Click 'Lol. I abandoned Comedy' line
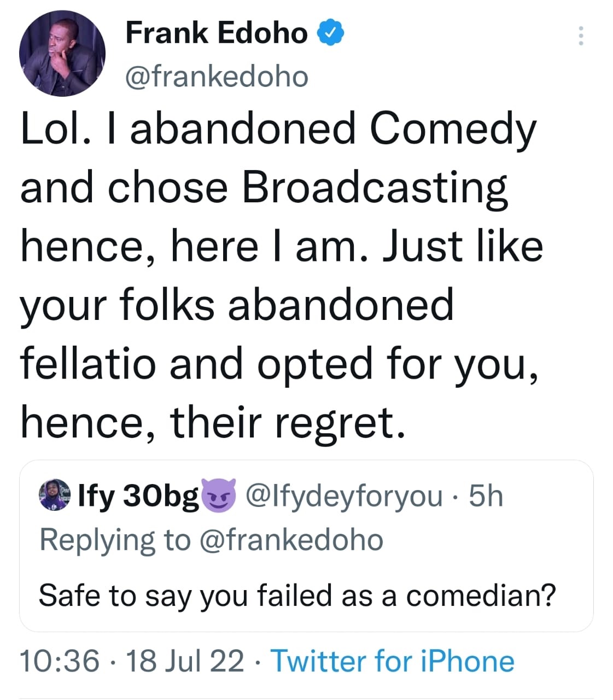Viewport: 613px width, 700px height. [278, 129]
